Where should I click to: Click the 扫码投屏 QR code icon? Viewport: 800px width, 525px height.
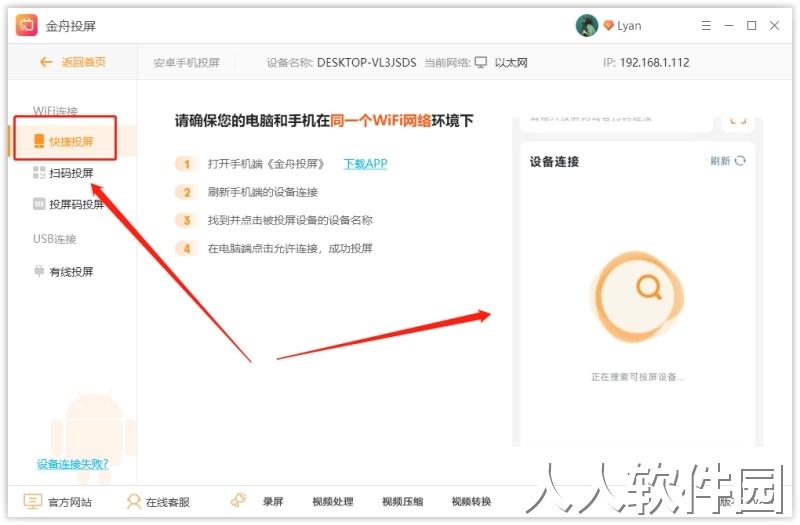pyautogui.click(x=39, y=172)
